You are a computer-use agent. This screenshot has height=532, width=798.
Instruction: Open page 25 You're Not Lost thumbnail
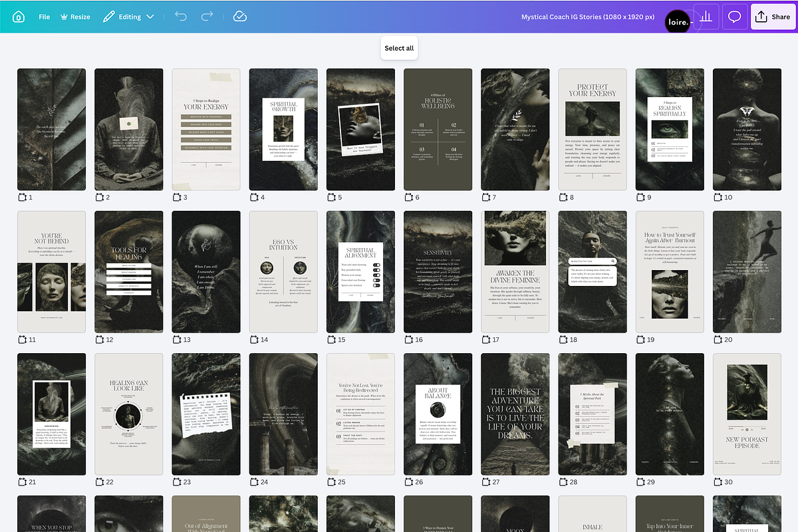coord(360,414)
